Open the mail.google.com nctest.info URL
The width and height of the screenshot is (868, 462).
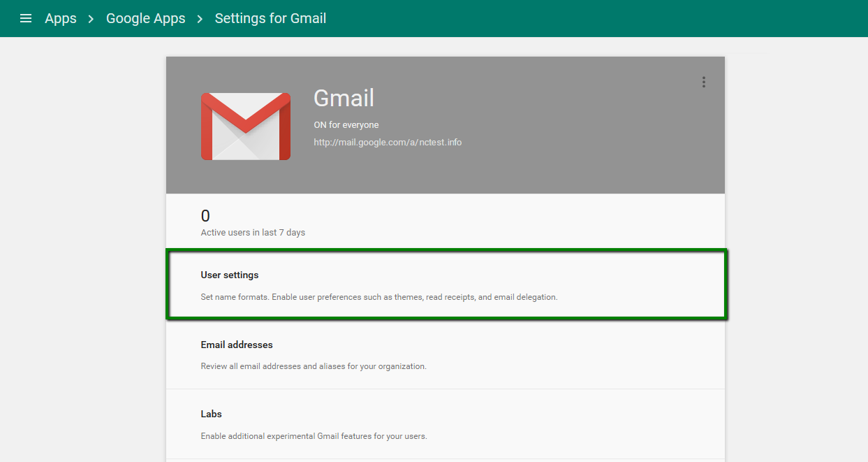(388, 142)
